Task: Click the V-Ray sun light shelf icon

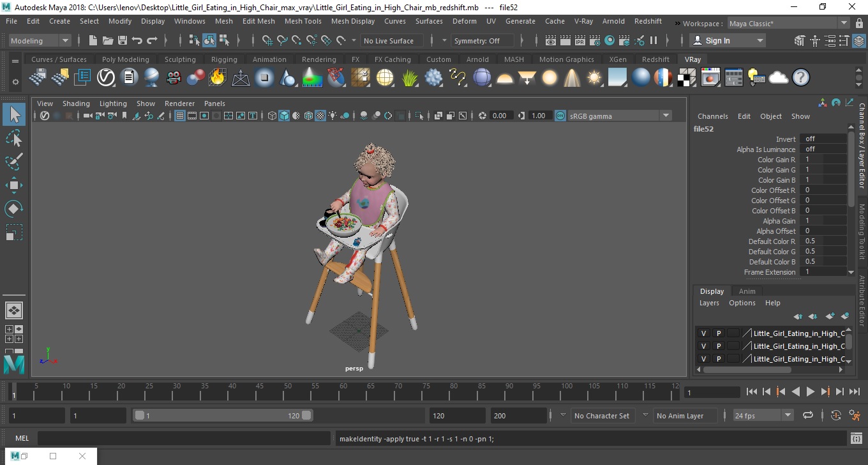Action: pos(594,78)
